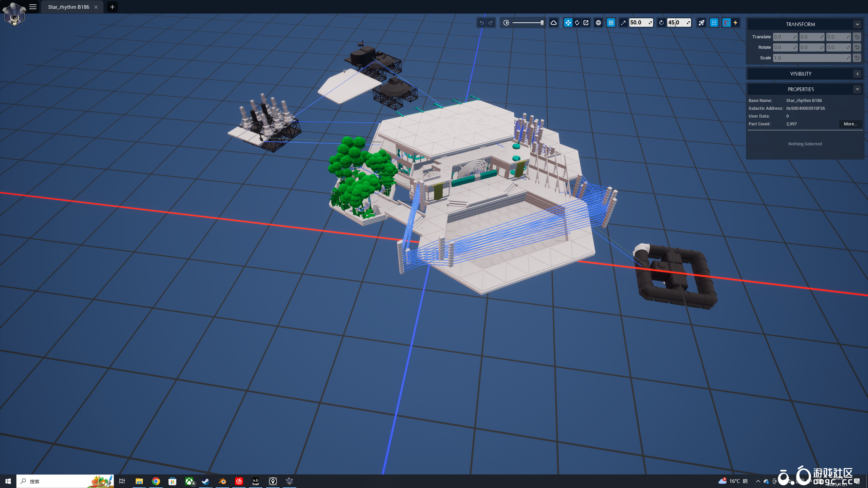Click the More... button in Properties
The height and width of the screenshot is (488, 868).
click(850, 124)
